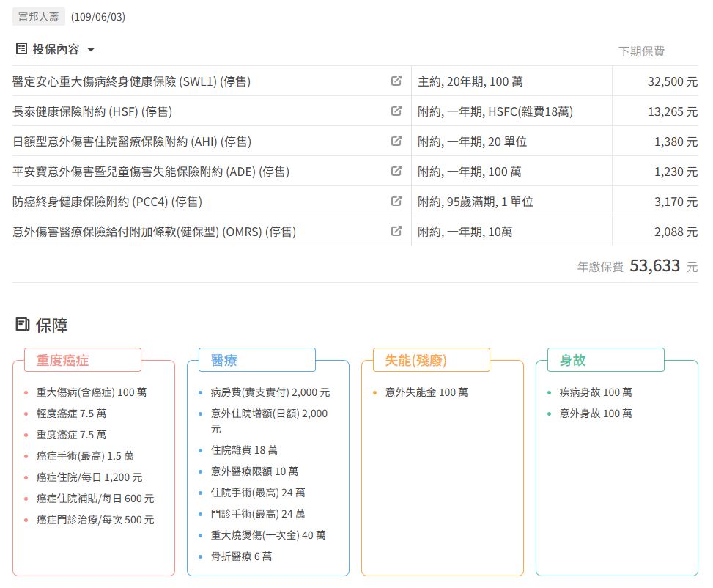
Task: Click external link icon for 意外傷害醫療保險給付附加條款 (OMRS)
Action: [396, 232]
